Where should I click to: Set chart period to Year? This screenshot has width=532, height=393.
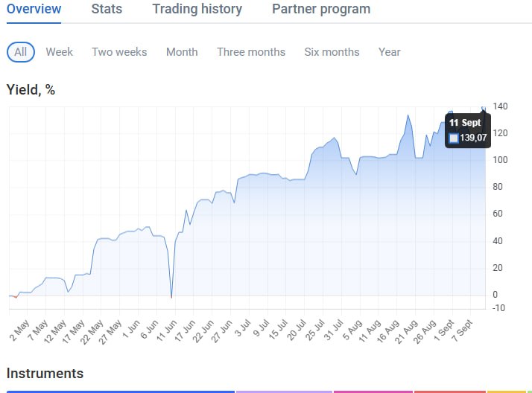[x=390, y=52]
